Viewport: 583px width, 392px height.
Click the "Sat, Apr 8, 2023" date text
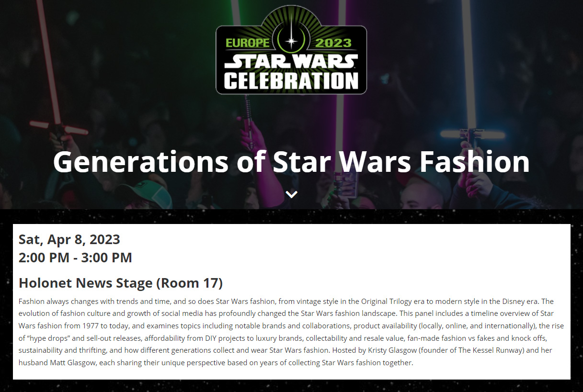tap(69, 239)
